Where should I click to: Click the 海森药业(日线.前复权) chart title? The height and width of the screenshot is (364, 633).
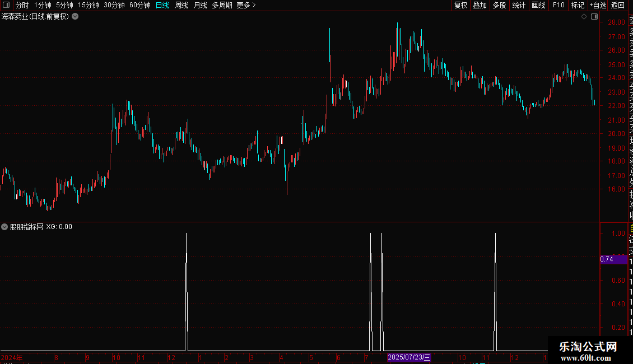(35, 17)
